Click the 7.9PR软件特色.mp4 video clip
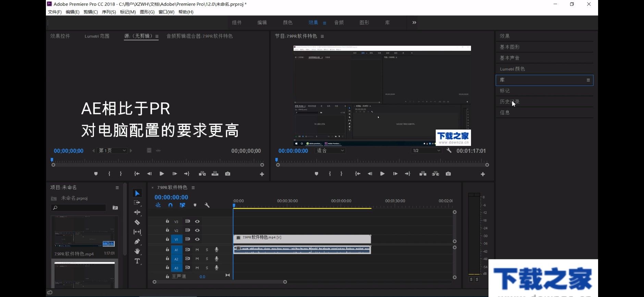Viewport: 644px width, 297px height. click(302, 239)
